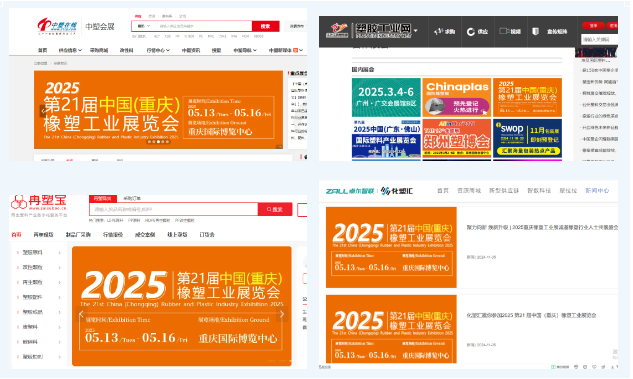
Task: Select the center carousel dot on top banner
Action: pos(159,142)
